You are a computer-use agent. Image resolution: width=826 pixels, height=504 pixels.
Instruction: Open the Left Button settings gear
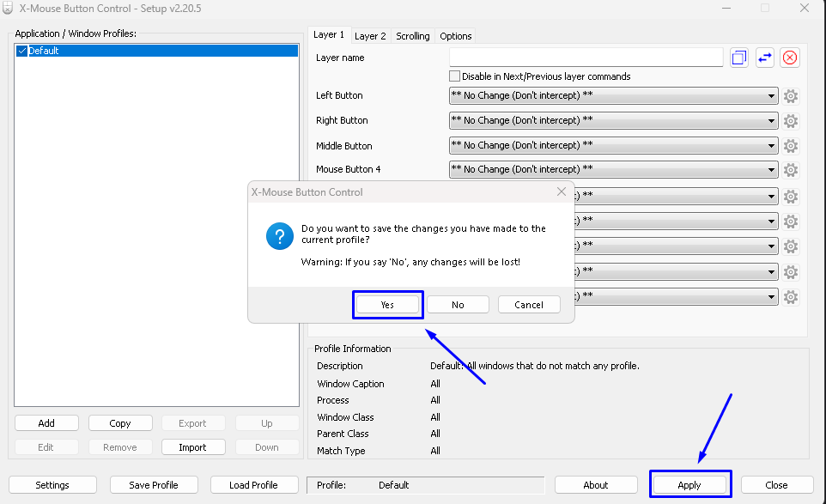point(790,96)
